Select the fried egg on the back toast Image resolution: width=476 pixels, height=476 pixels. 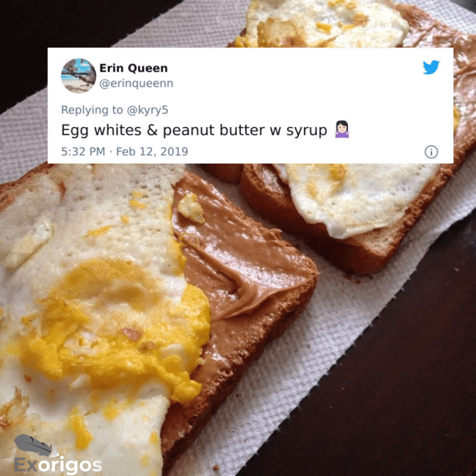(355, 197)
